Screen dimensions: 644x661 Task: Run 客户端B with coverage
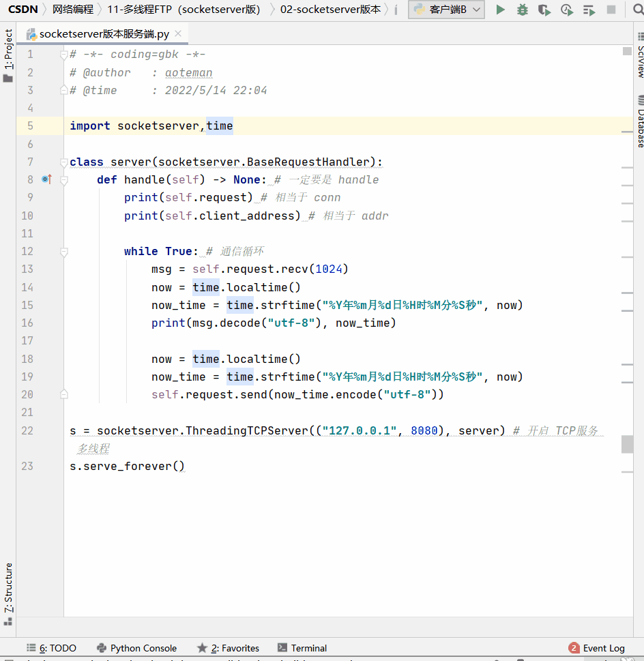[x=544, y=10]
